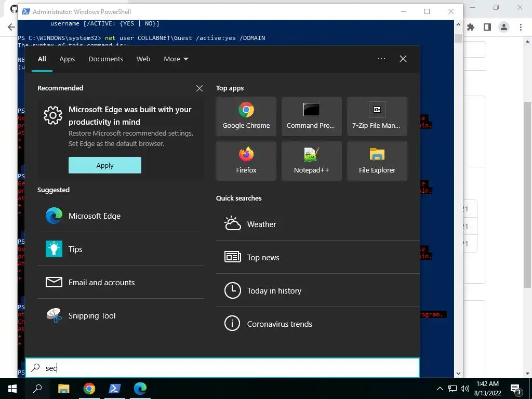This screenshot has width=532, height=399.
Task: Open File Explorer from the taskbar
Action: [63, 389]
